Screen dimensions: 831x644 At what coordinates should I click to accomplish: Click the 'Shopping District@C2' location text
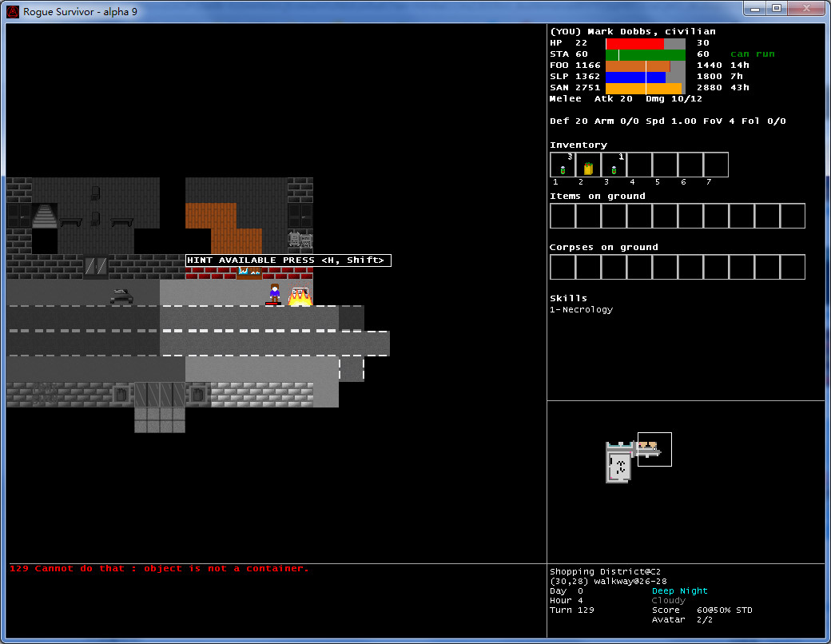pyautogui.click(x=605, y=571)
